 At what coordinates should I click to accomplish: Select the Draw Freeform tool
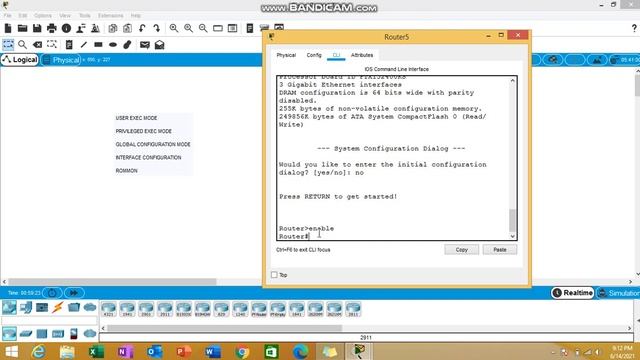pos(127,44)
